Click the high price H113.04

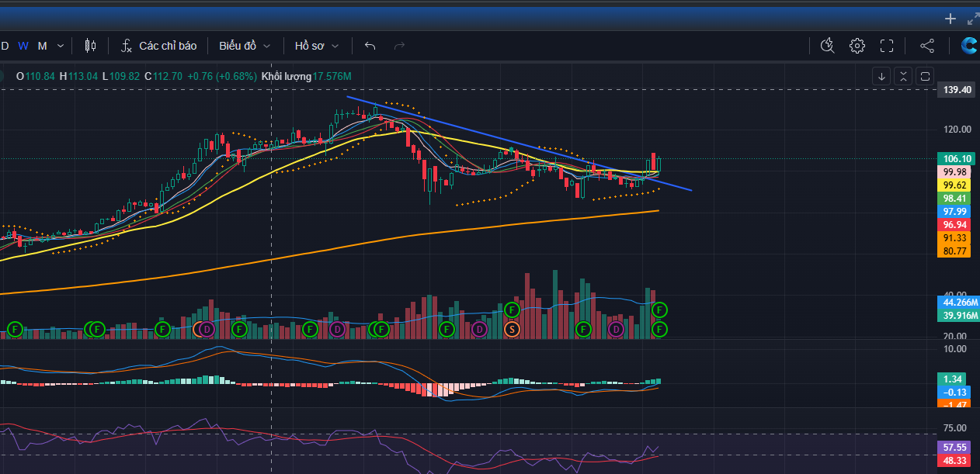78,76
